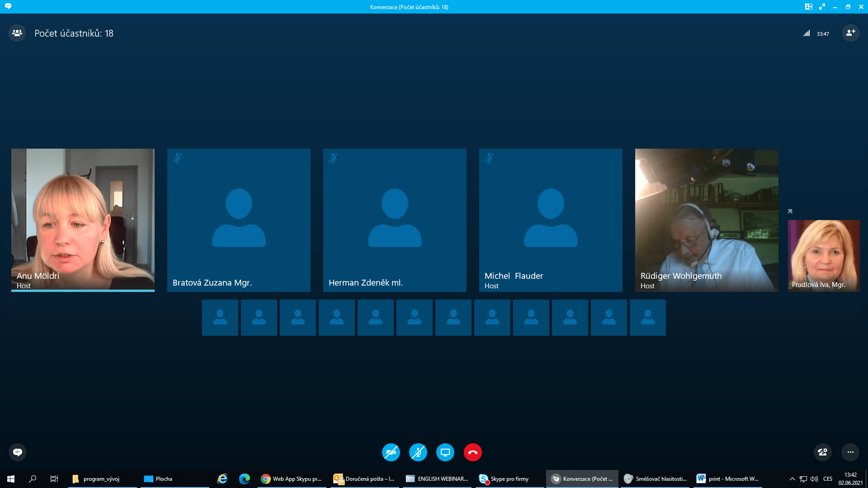The image size is (868, 488).
Task: Select Rüdiger Wohlgemuth video tile
Action: (x=706, y=220)
